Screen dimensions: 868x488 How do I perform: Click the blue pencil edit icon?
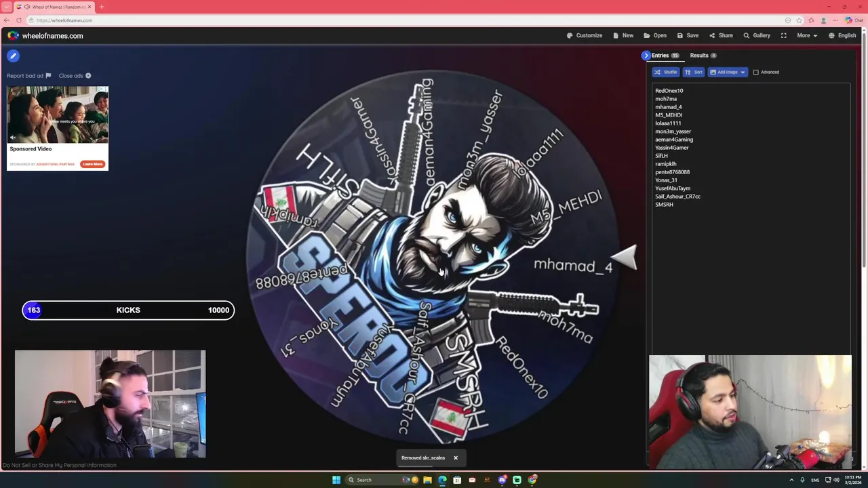13,56
